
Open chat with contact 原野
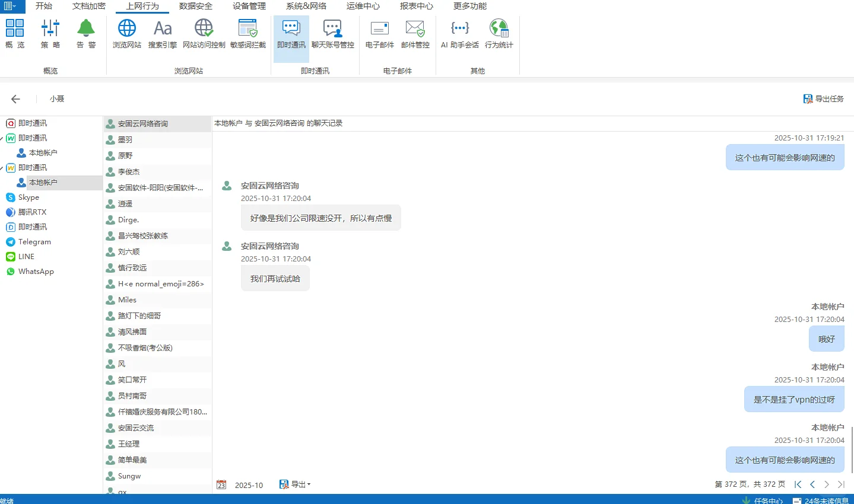coord(158,155)
